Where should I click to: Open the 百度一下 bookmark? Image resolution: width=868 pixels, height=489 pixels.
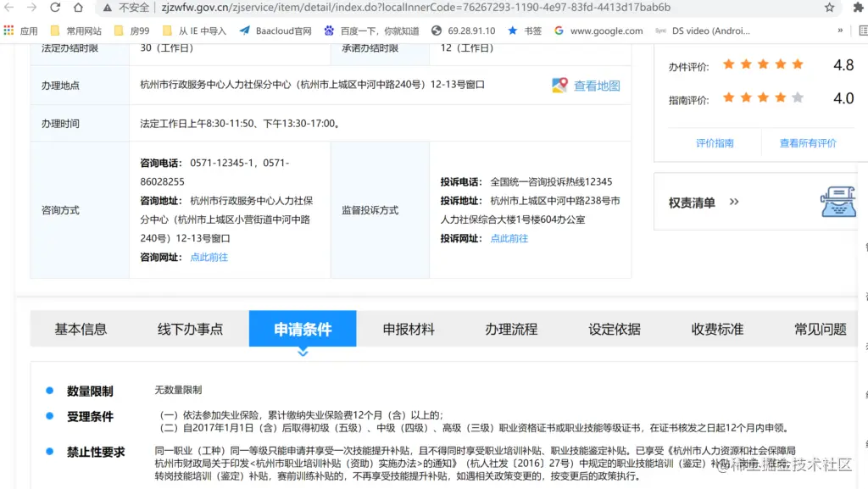tap(371, 31)
